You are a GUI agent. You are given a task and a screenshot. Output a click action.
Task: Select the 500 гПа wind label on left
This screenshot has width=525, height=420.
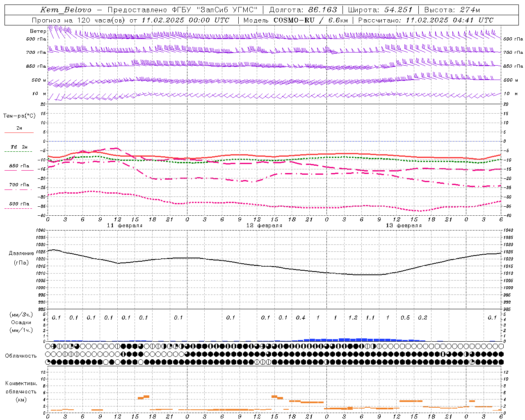[36, 39]
